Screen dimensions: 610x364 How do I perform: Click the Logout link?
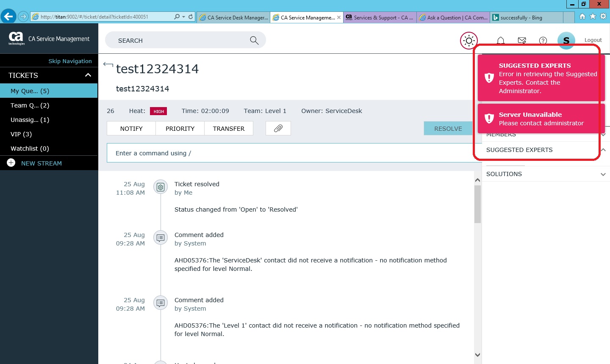[x=593, y=40]
